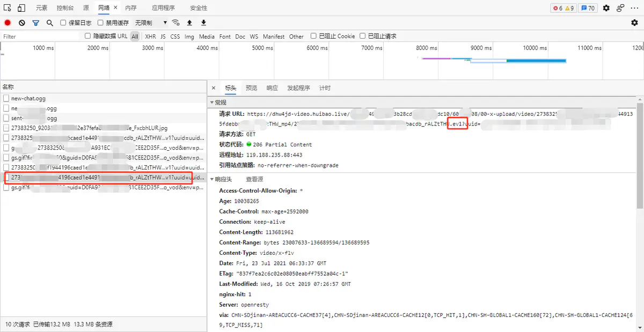Toggle the filter funnel icon

36,23
